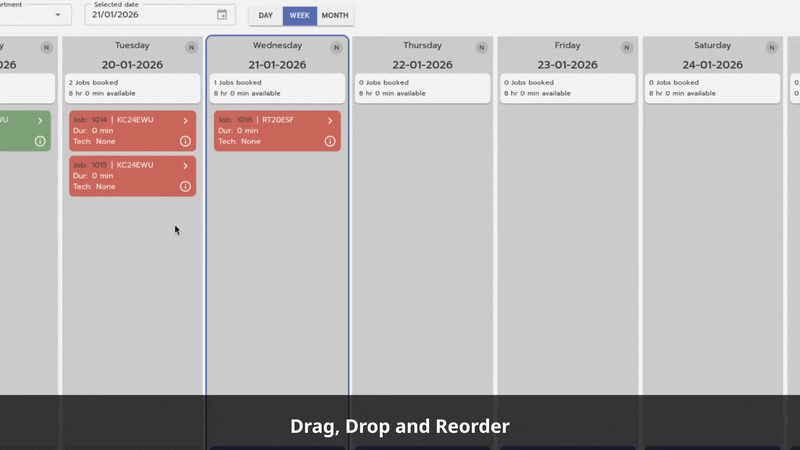This screenshot has width=800, height=450.
Task: Click the N badge on Tuesday column
Action: point(191,47)
